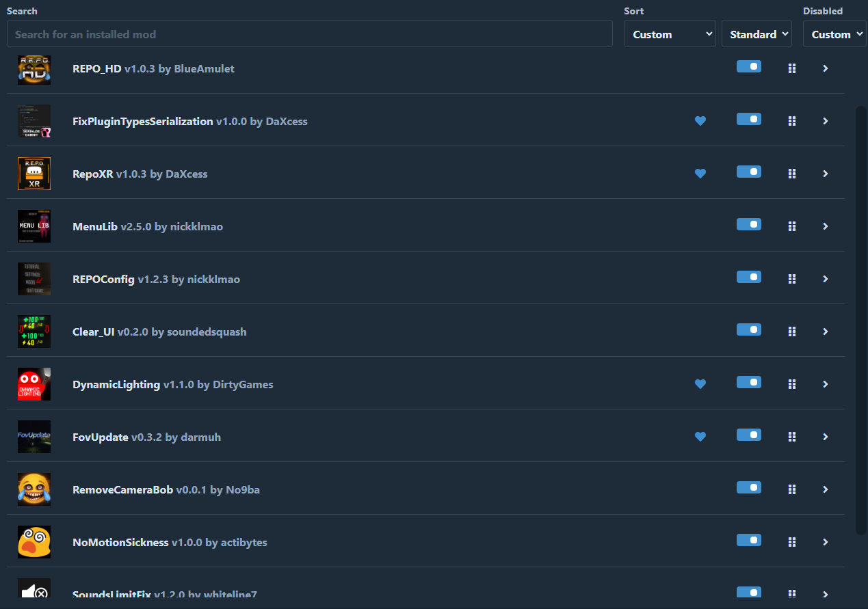Expand the FixPluginTypesSerialization mod row
868x609 pixels.
coord(826,121)
